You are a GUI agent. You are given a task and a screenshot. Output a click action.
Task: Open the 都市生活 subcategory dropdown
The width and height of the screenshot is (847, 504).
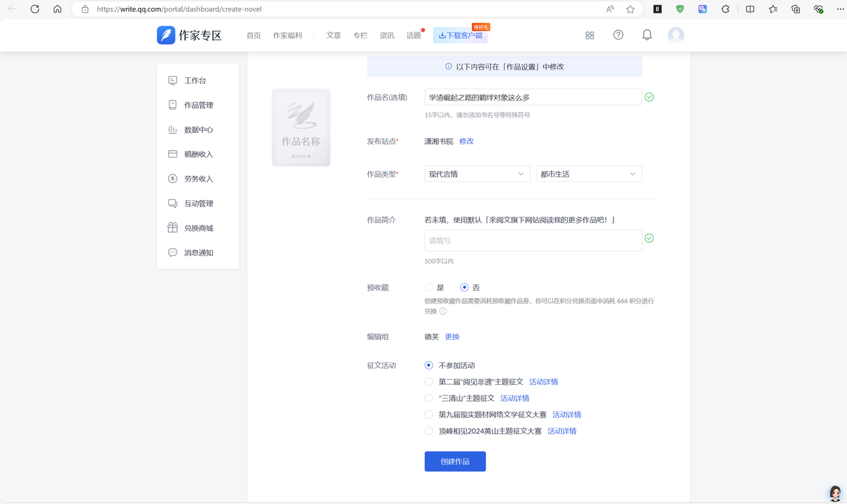tap(588, 174)
